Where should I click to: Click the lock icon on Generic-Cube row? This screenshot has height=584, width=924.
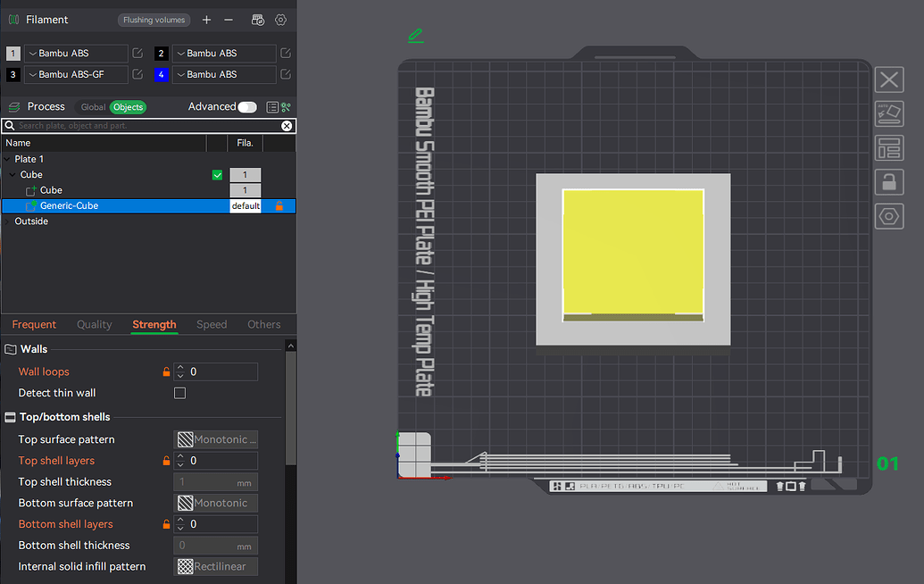[x=279, y=205]
